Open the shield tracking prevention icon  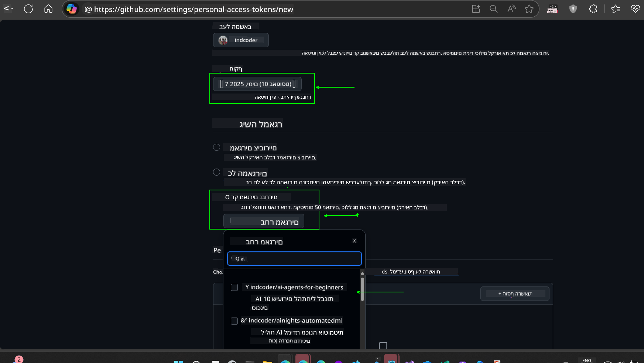pos(573,9)
